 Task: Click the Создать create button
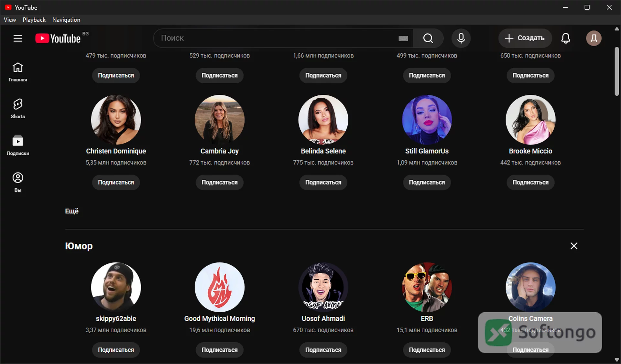point(525,38)
